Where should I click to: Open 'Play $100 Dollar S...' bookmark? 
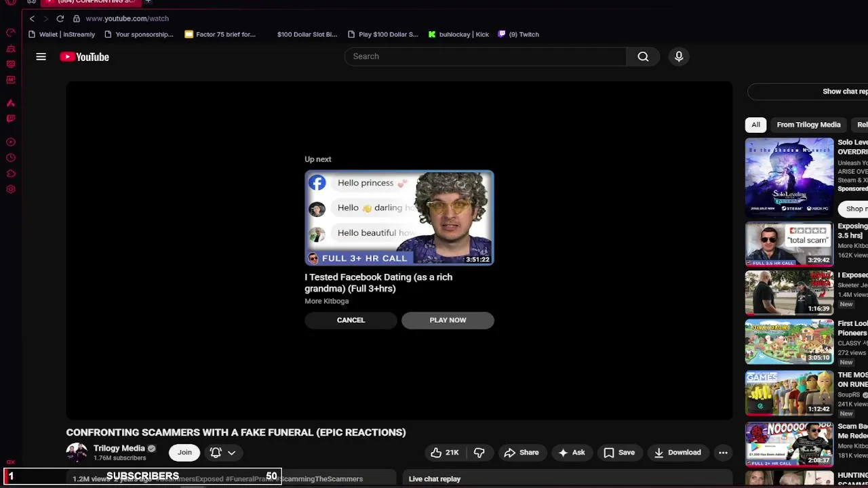(x=382, y=34)
